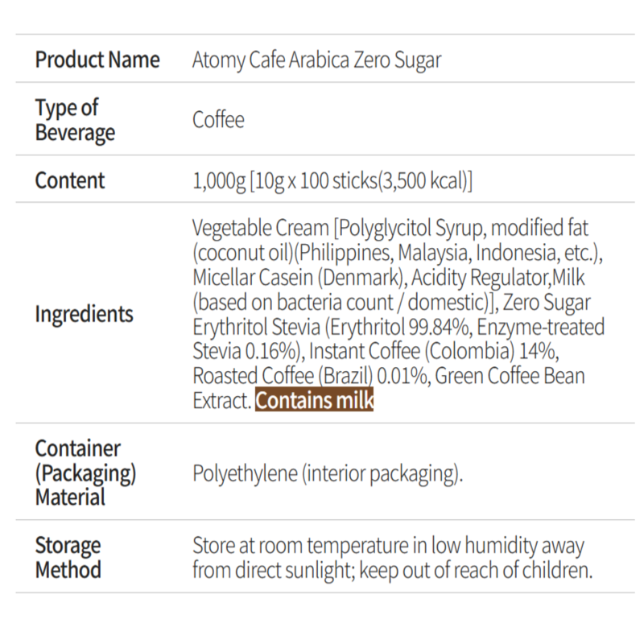Click the "Storage Method" row label
Image resolution: width=644 pixels, height=644 pixels.
68,557
